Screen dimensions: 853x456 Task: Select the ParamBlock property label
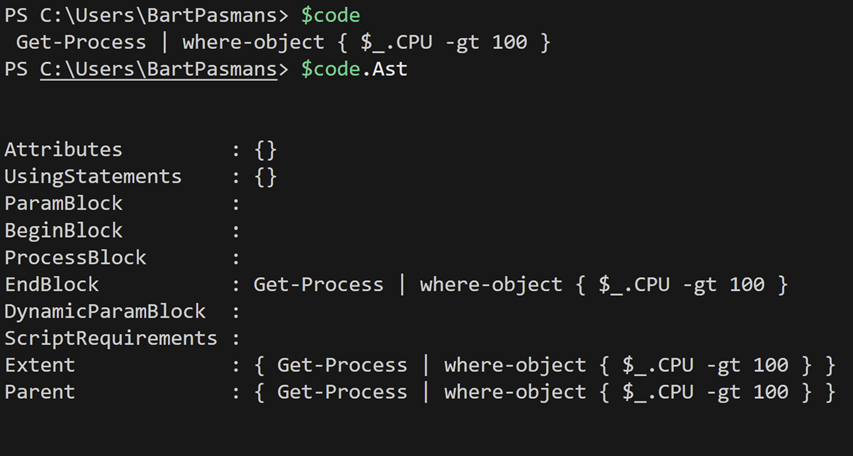[63, 204]
